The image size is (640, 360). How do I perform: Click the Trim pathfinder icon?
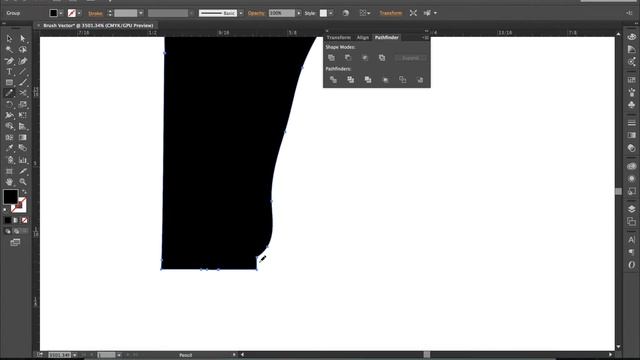[x=350, y=80]
